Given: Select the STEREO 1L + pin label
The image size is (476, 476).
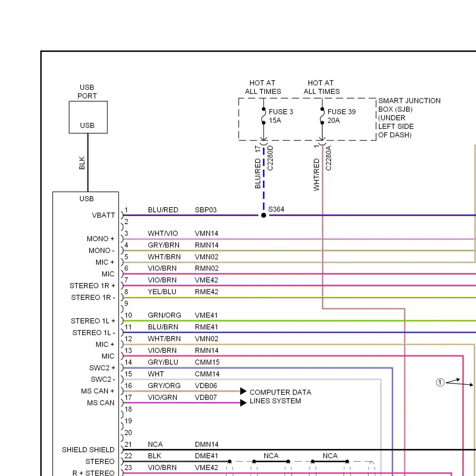Looking at the screenshot, I should [x=93, y=321].
